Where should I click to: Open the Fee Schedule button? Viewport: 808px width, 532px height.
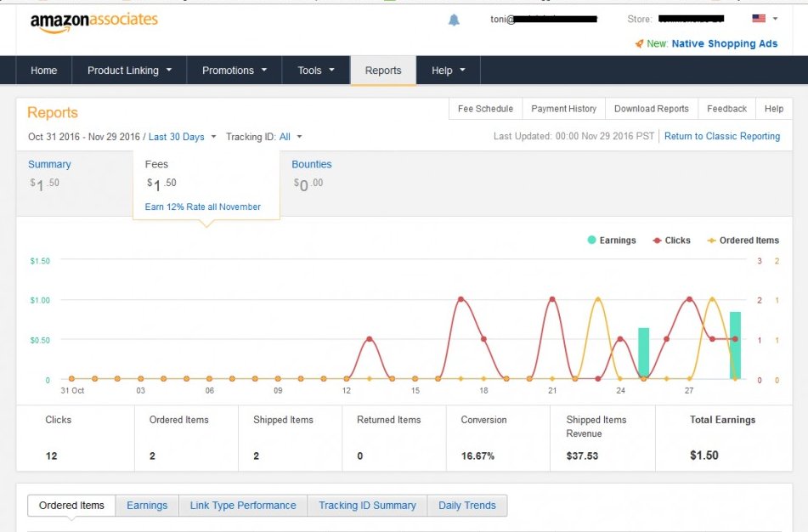click(485, 109)
